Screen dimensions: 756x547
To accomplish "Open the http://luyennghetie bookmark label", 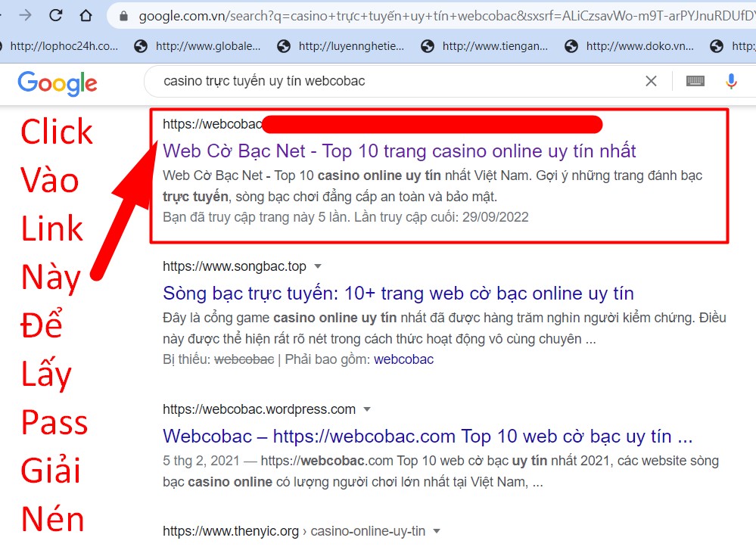I will point(351,46).
